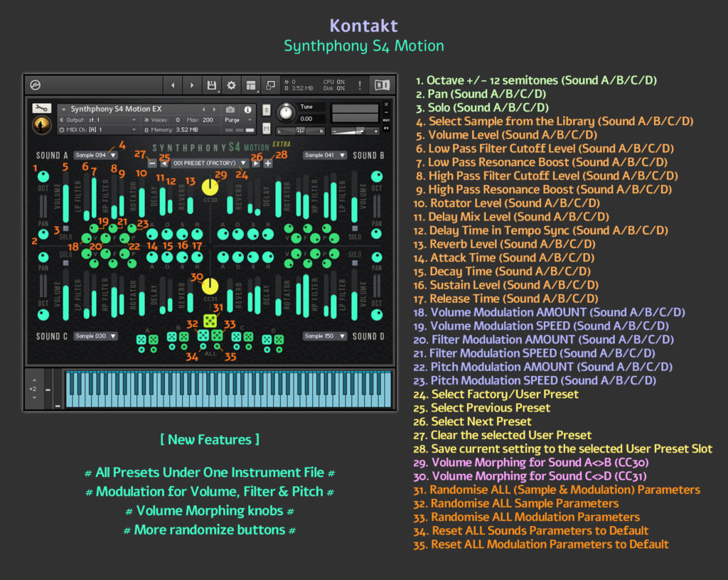This screenshot has width=728, height=580.
Task: Click the sample dice under letter B
Action: coord(172,336)
